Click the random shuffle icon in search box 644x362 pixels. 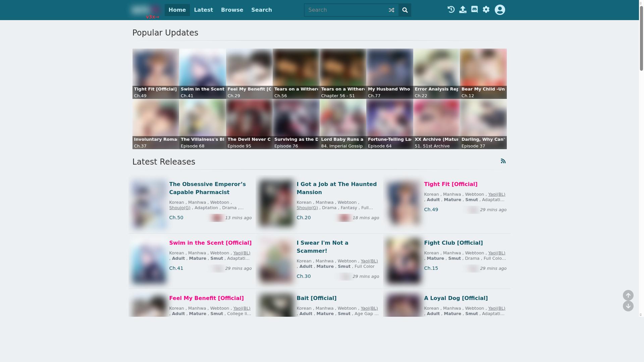point(391,10)
